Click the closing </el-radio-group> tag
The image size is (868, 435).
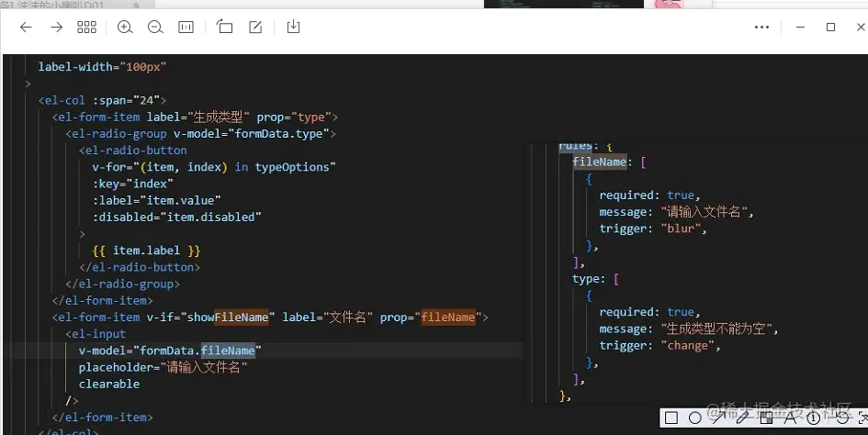tap(122, 284)
